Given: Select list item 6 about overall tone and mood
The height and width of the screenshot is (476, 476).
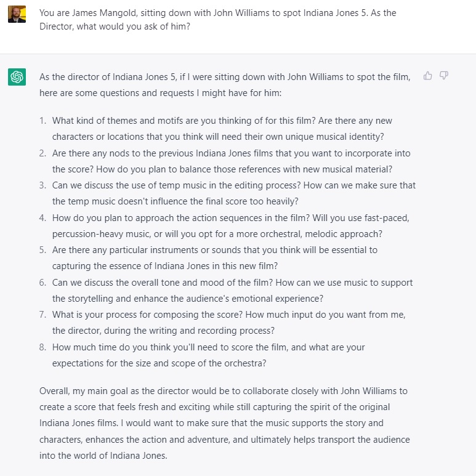Looking at the screenshot, I should click(x=232, y=290).
